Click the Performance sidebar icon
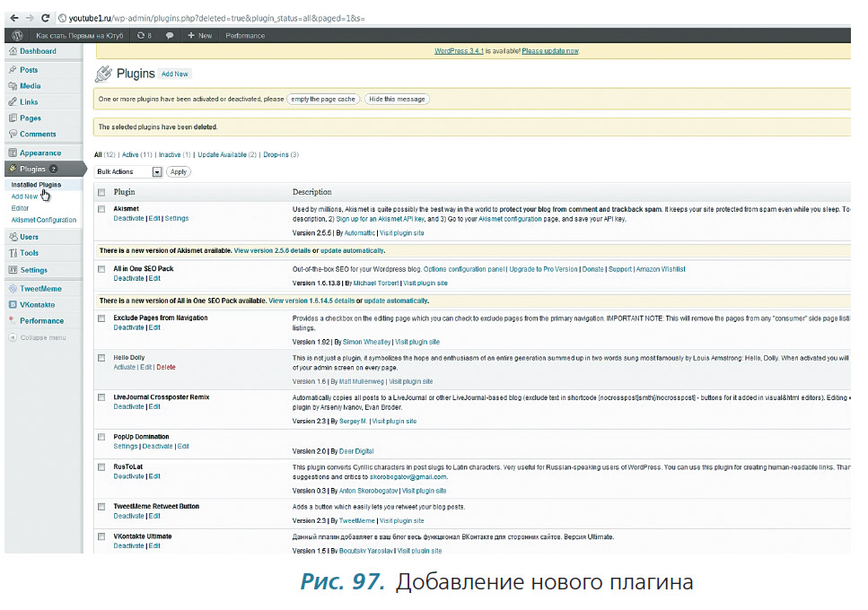Image resolution: width=868 pixels, height=610 pixels. tap(13, 320)
